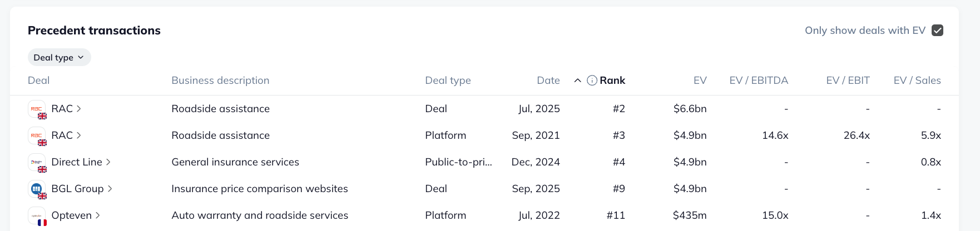Open the Opteven deal link
The width and height of the screenshot is (980, 231).
pyautogui.click(x=71, y=215)
